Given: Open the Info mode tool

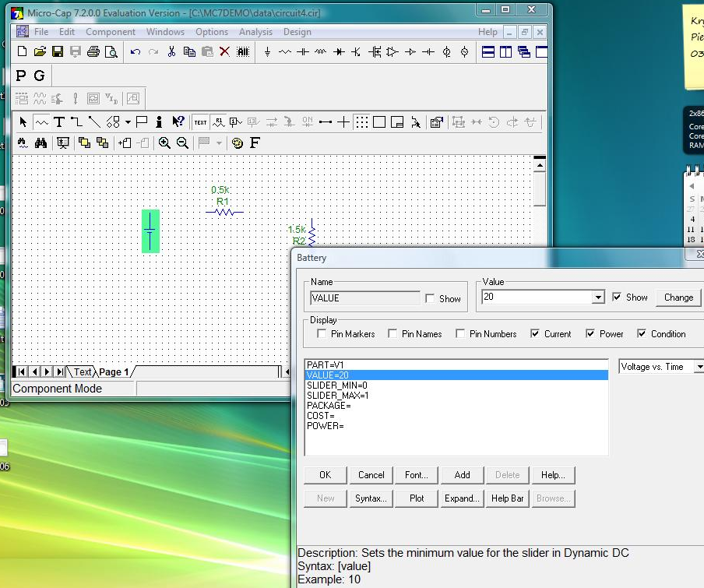Looking at the screenshot, I should tap(159, 122).
